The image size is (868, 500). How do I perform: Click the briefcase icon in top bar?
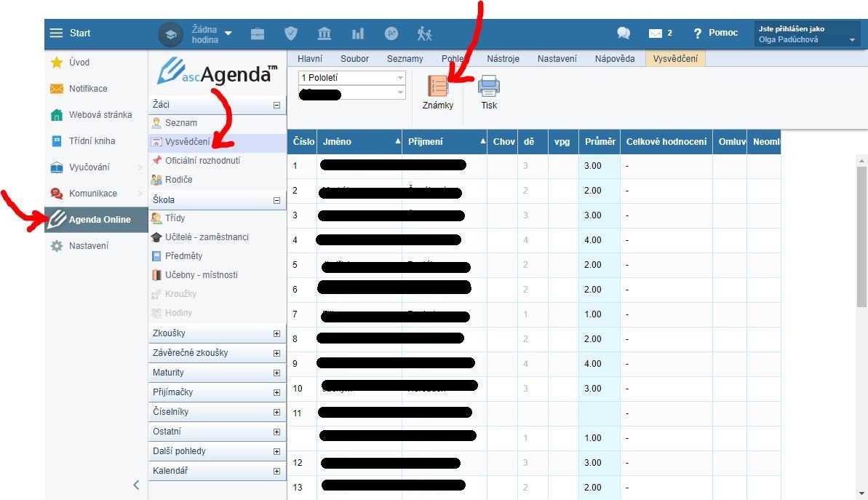tap(258, 33)
